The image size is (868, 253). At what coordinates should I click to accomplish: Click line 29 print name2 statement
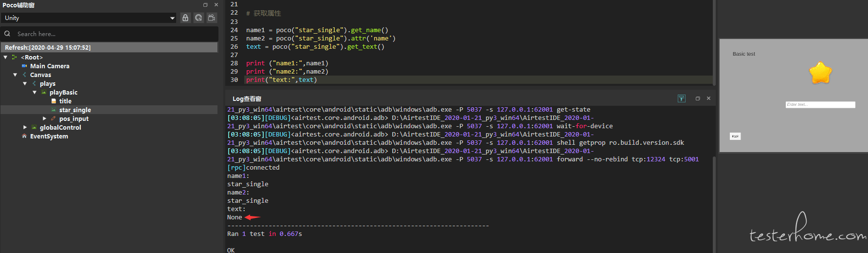point(287,72)
